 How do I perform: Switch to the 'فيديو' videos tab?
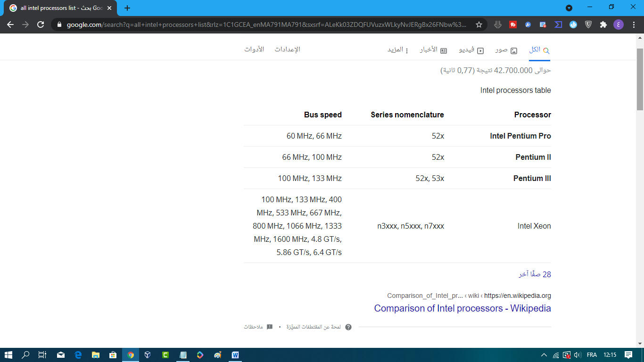[471, 50]
